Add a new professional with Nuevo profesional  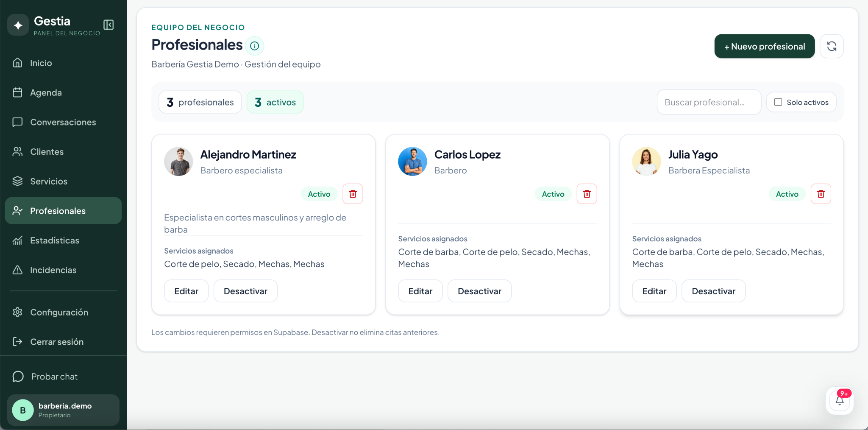coord(765,46)
